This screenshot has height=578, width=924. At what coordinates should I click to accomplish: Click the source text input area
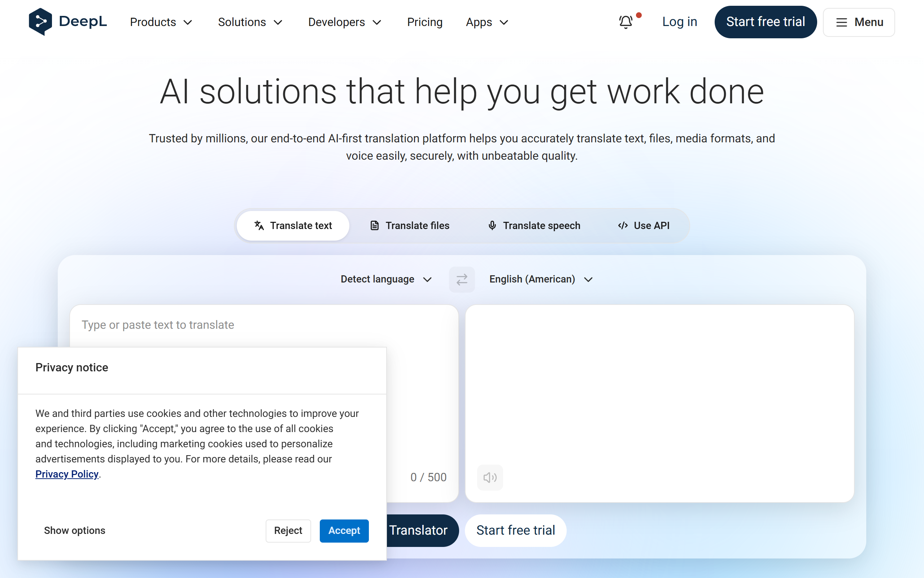(x=264, y=325)
